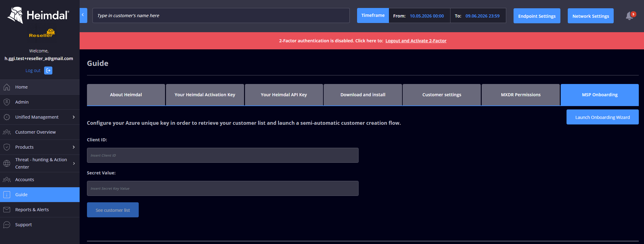Click the Customer Overview people icon
Image resolution: width=644 pixels, height=244 pixels.
(7, 132)
